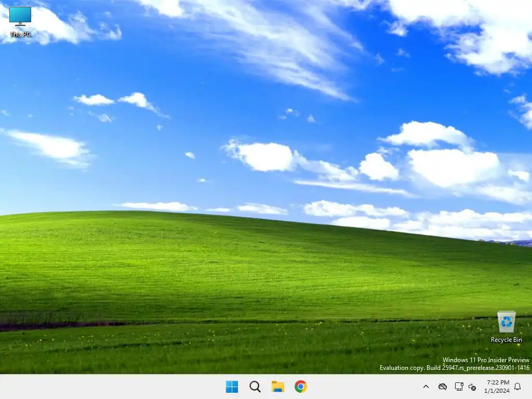
Task: Click the muted volume tray icon
Action: coord(472,387)
